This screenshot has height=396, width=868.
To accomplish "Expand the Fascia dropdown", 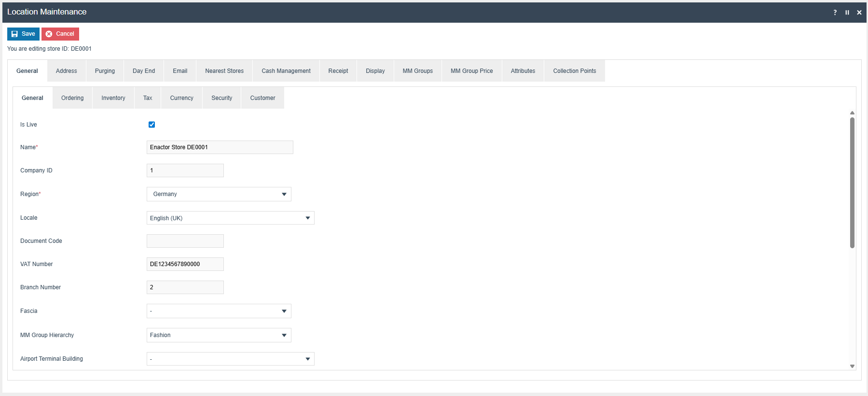I will point(219,311).
